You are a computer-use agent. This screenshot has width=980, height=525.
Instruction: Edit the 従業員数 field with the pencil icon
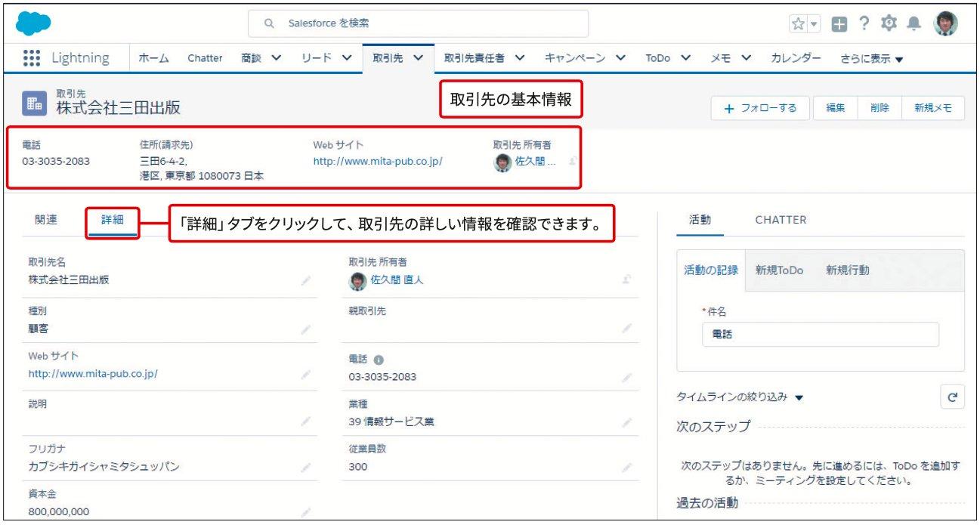(x=626, y=468)
